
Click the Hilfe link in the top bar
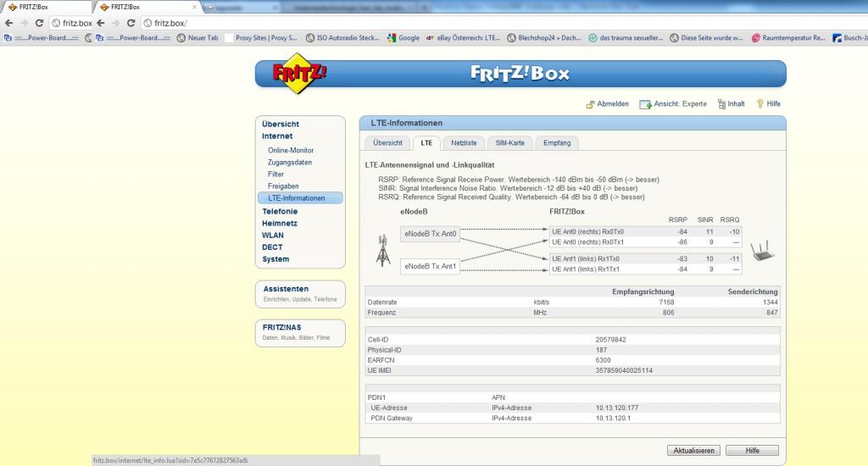[x=773, y=104]
